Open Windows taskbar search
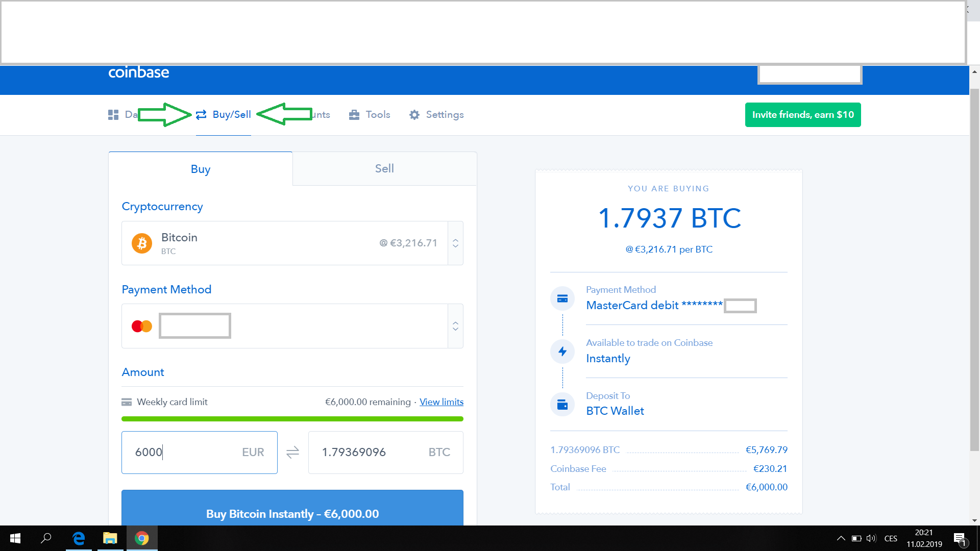 (x=46, y=538)
